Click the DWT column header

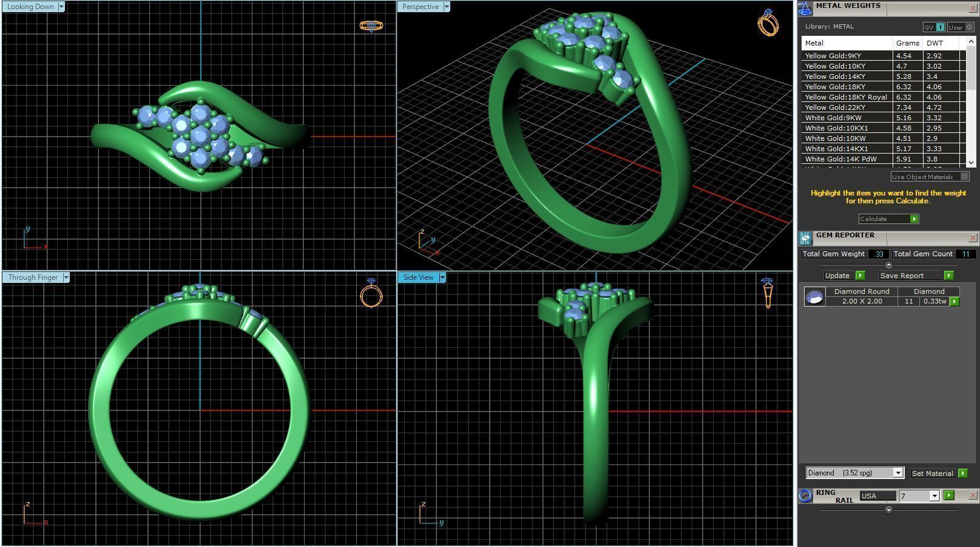coord(941,43)
